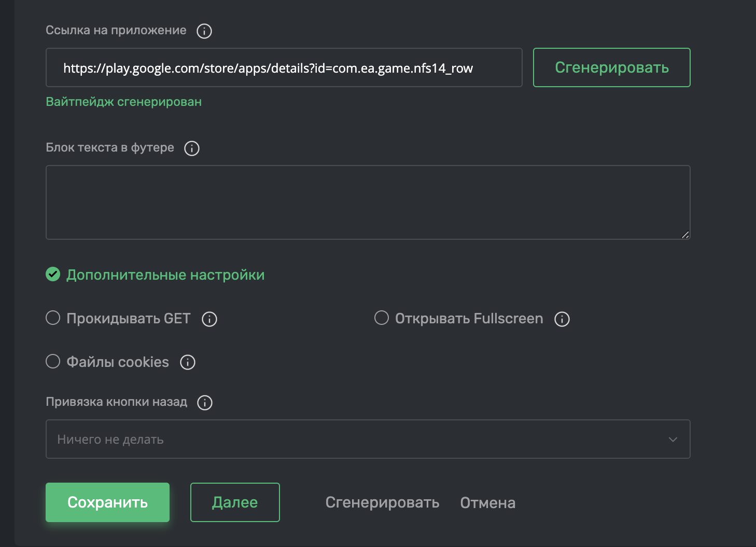Click the dropdown chevron arrow
The height and width of the screenshot is (547, 756).
click(673, 440)
